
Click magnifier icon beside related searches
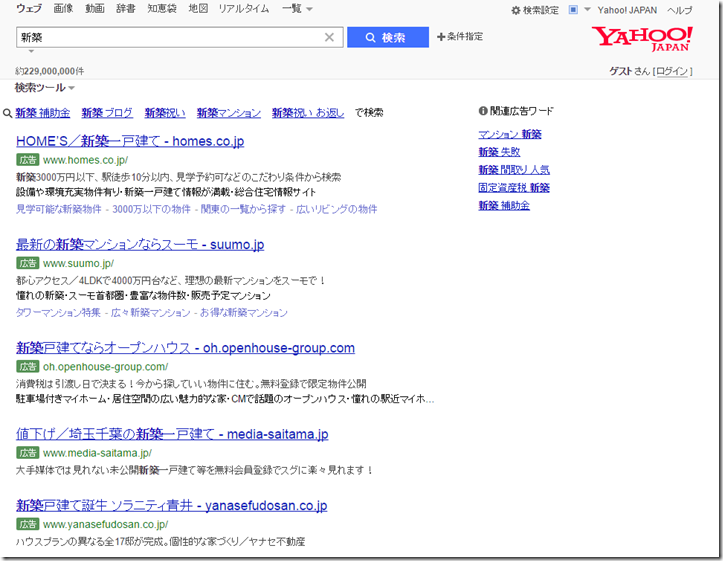7,113
